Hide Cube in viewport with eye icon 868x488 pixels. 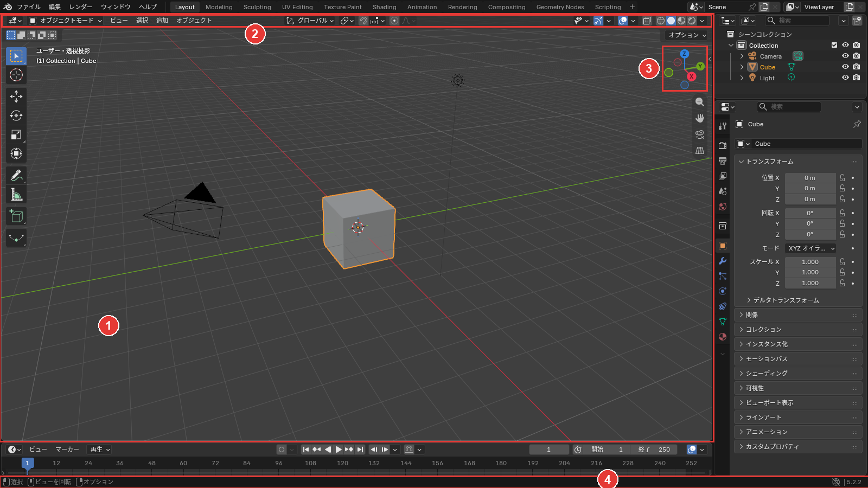click(x=845, y=67)
